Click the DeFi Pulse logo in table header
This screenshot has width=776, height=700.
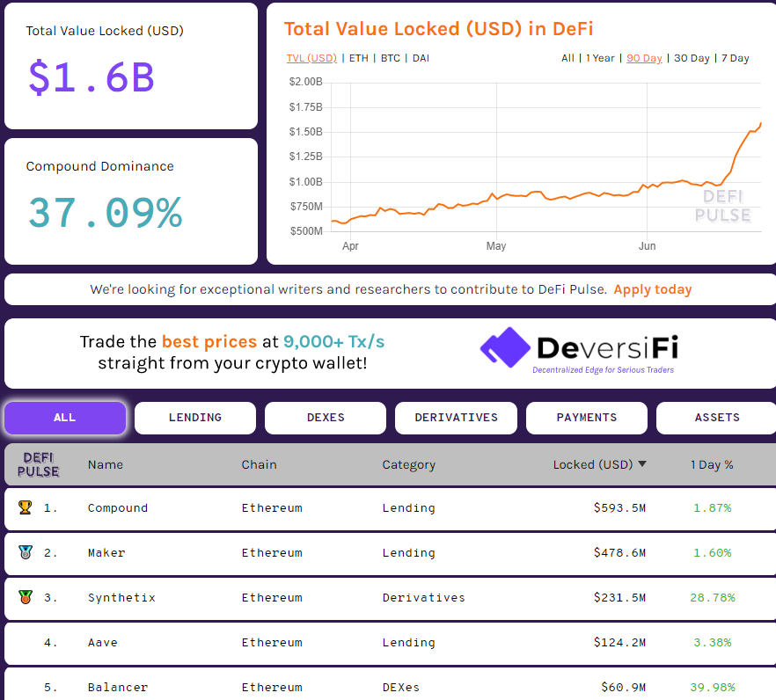(35, 464)
